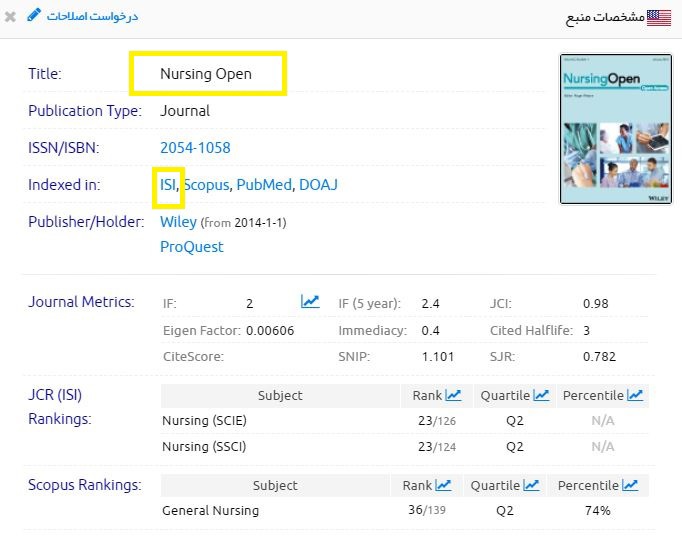Viewport: 682px width, 544px height.
Task: Click the Scopus Percentile chart icon
Action: 629,486
